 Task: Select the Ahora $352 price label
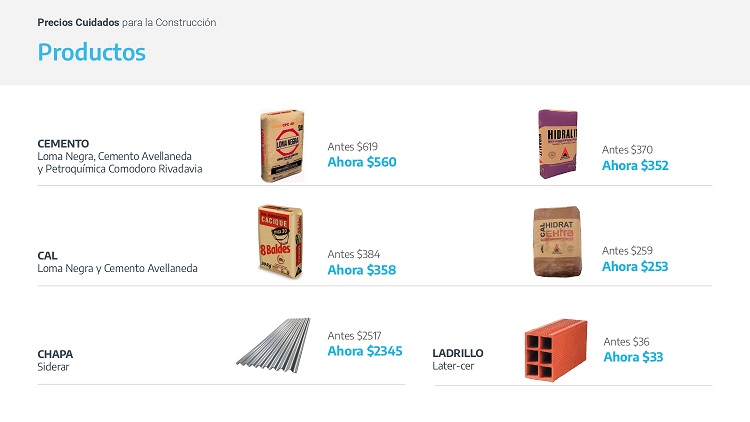coord(635,166)
